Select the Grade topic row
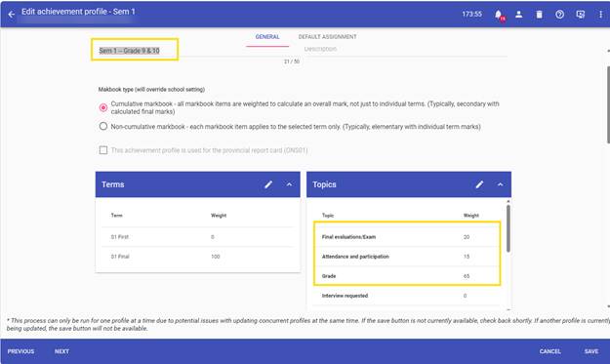Viewport: 610px width, 364px height. point(407,276)
